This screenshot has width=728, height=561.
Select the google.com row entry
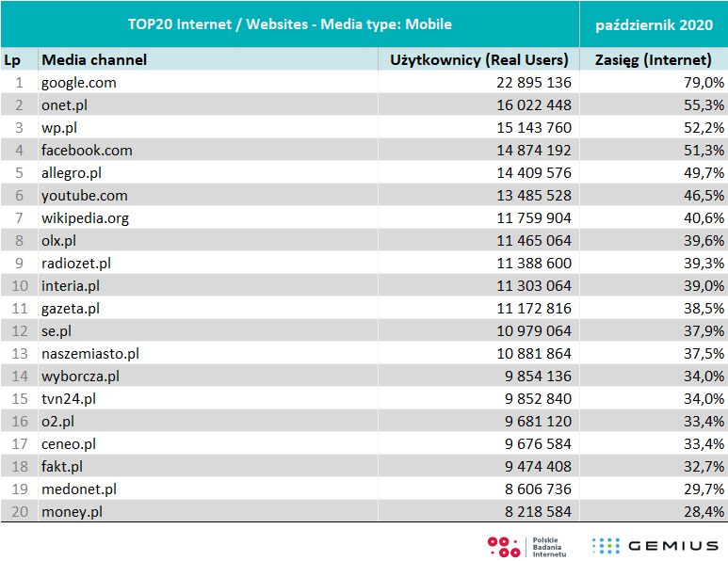point(79,83)
